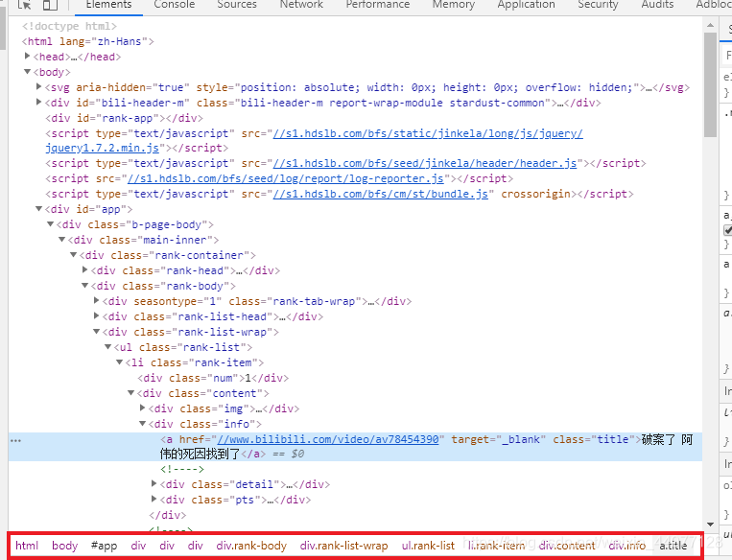
Task: Expand the rank-list-head div
Action: [97, 315]
